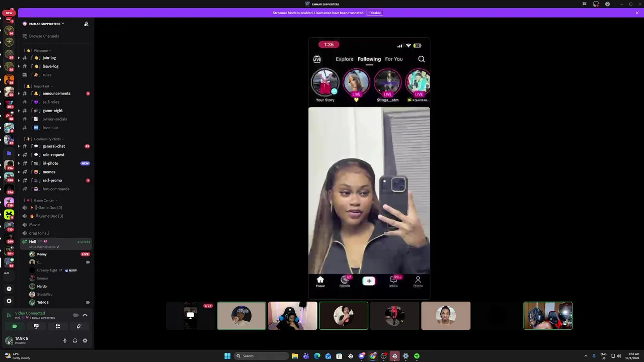Open Your Story in the phone stream
644x362 pixels.
point(325,85)
